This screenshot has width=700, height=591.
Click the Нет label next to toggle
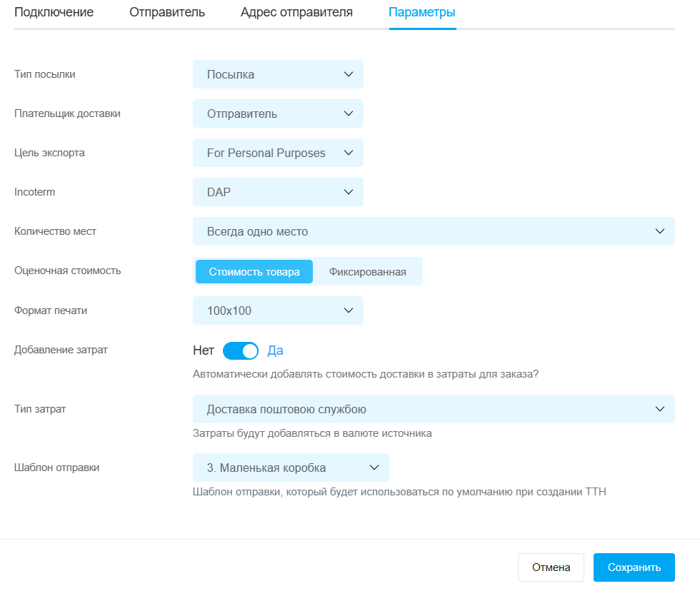point(204,350)
